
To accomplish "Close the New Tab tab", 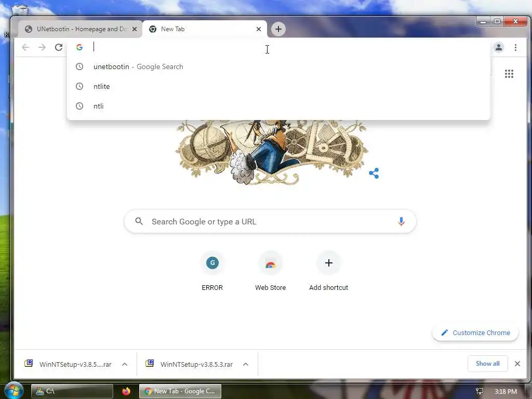I will (259, 29).
